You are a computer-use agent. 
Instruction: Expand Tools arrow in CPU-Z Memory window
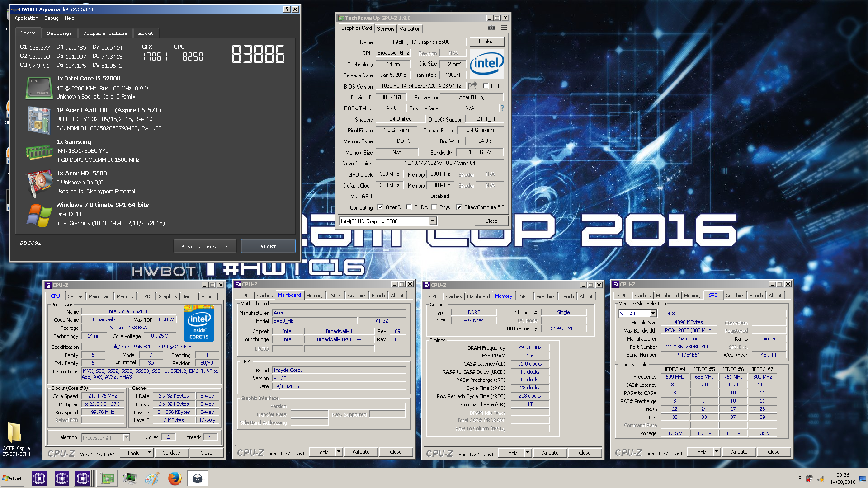pos(528,453)
